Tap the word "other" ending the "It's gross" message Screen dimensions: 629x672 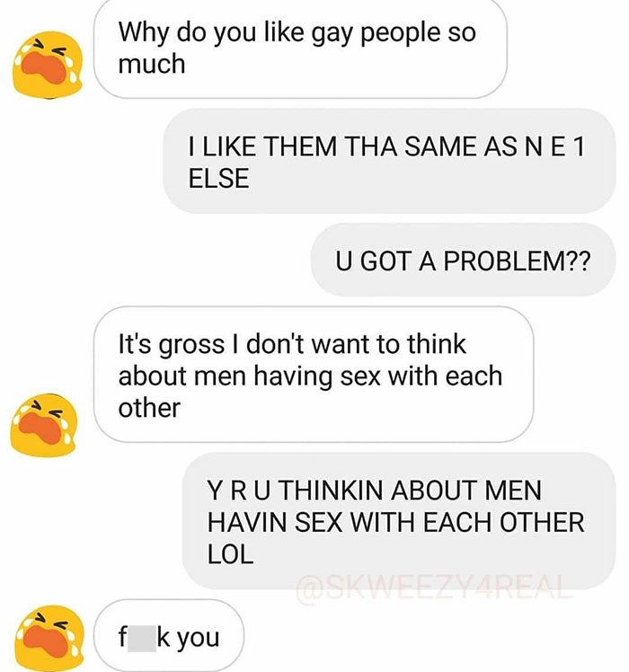click(149, 408)
